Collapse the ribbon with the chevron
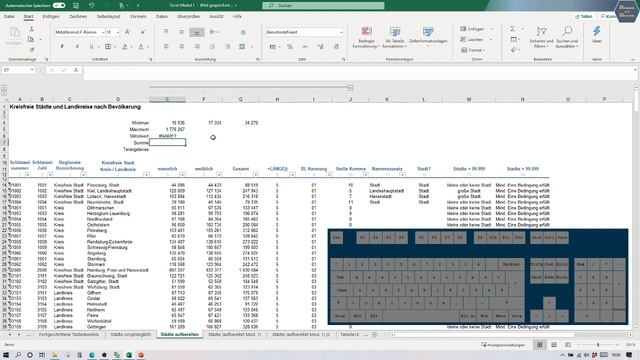Screen dimensions: 640x360 (633, 60)
